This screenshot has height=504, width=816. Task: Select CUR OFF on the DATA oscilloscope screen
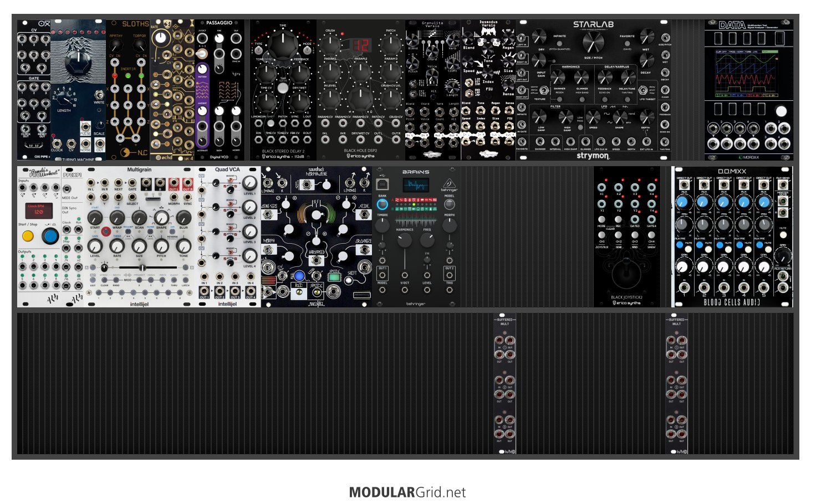pos(721,52)
